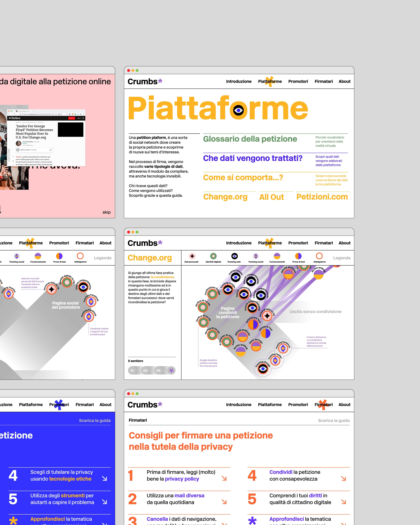Open Piattaforme menu in the Firmatari tips window

click(x=270, y=405)
